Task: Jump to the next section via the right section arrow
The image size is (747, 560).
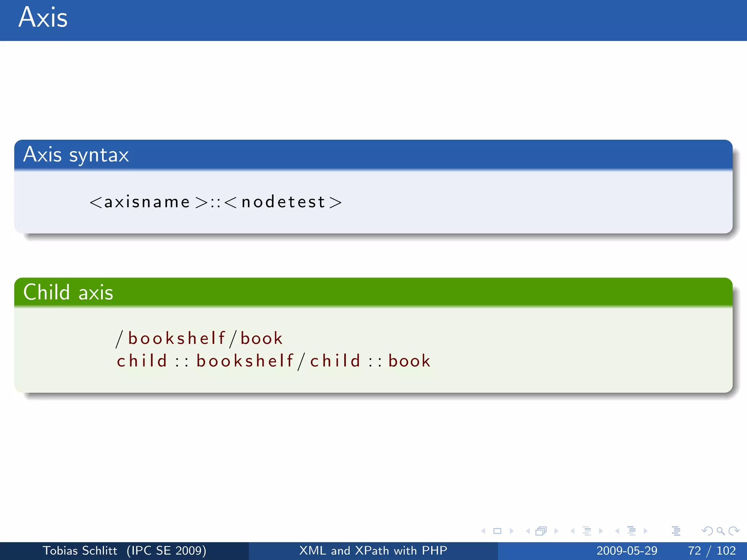Action: [646, 531]
